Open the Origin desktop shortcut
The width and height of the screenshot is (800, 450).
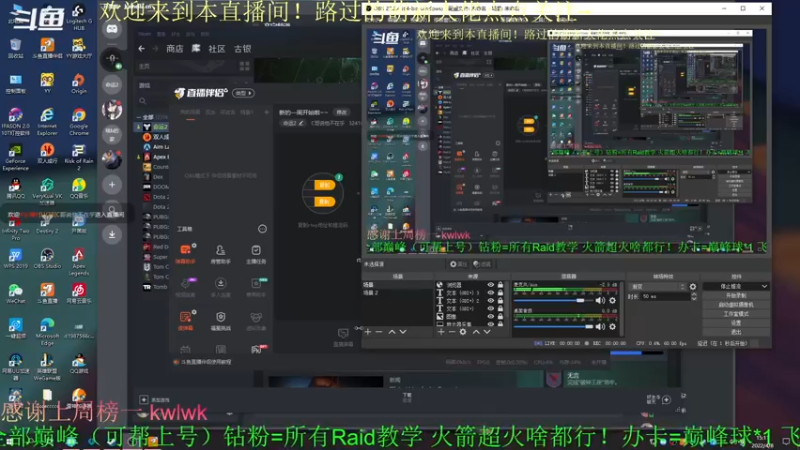pyautogui.click(x=79, y=84)
